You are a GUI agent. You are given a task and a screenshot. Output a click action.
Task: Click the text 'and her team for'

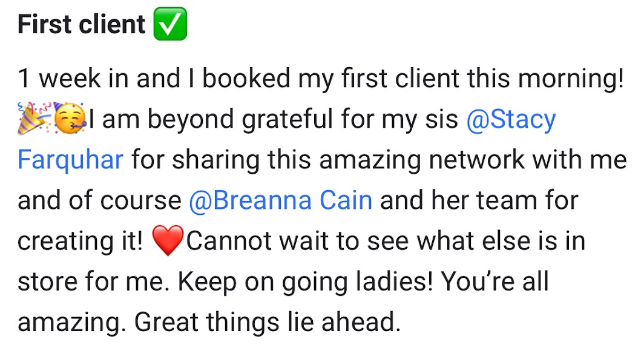point(479,200)
